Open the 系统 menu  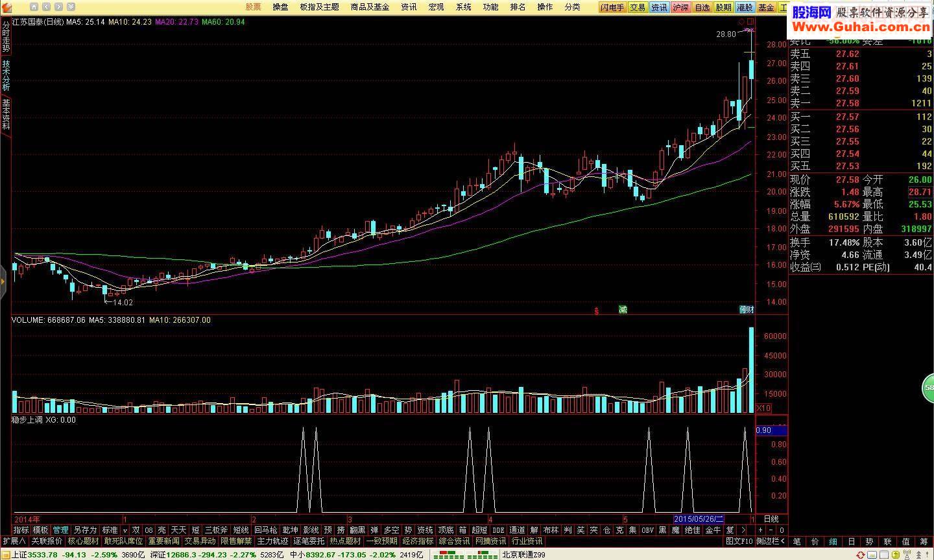(463, 7)
